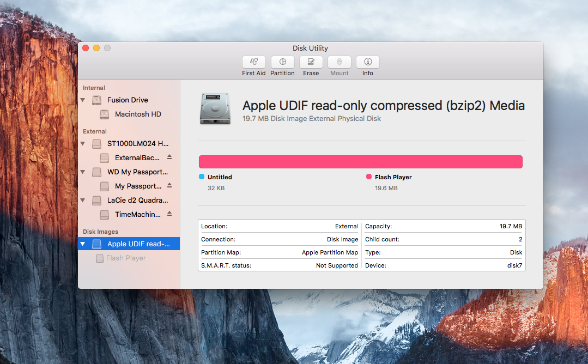Click the Macintosh HD drive icon
This screenshot has width=588, height=364.
coord(104,114)
